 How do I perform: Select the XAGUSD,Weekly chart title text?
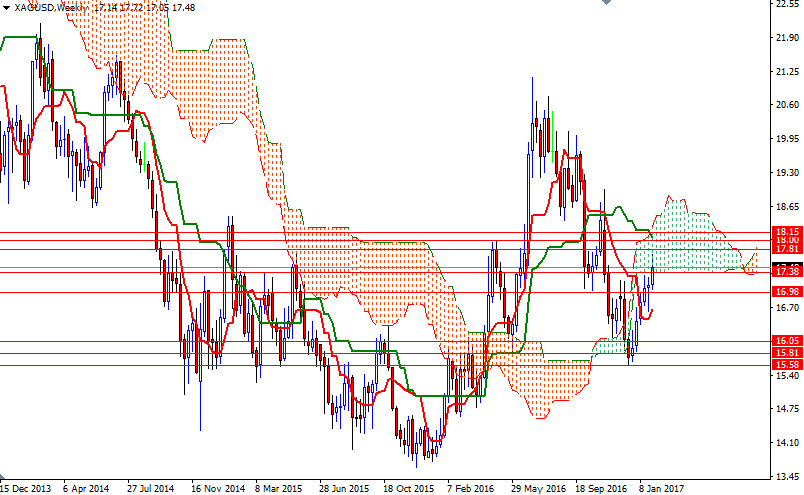tap(51, 8)
